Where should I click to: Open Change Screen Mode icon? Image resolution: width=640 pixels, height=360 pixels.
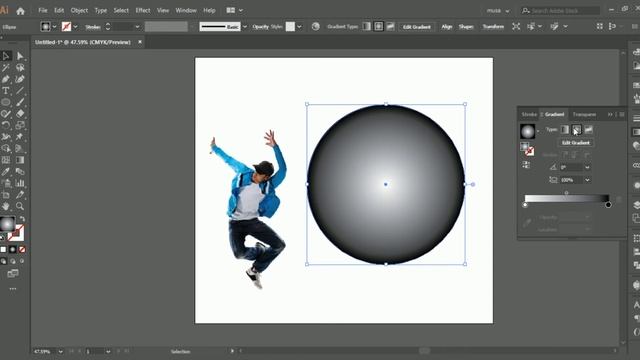[13, 273]
